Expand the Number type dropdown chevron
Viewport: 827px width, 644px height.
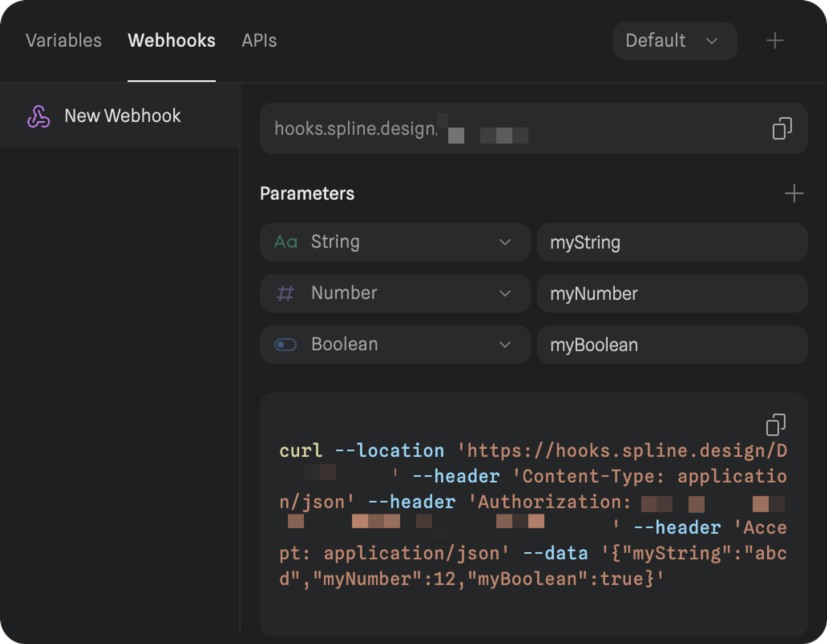(505, 293)
